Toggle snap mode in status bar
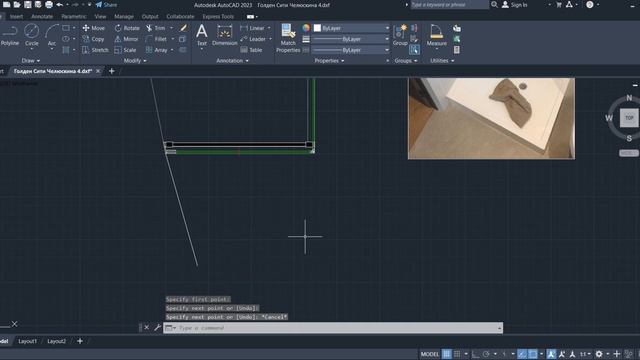Screen dimensions: 640x360 457,354
